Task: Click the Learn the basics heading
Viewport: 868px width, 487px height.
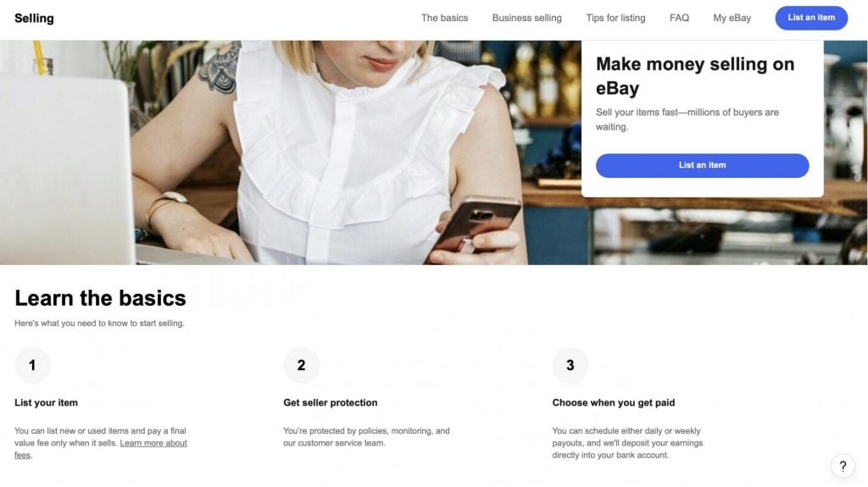Action: (100, 298)
